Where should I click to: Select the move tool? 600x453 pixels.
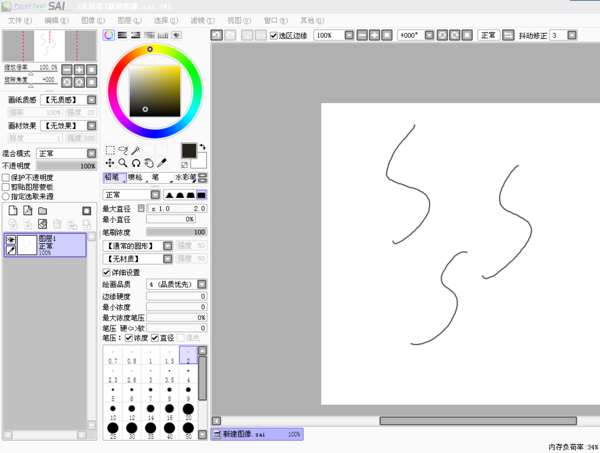tap(110, 163)
